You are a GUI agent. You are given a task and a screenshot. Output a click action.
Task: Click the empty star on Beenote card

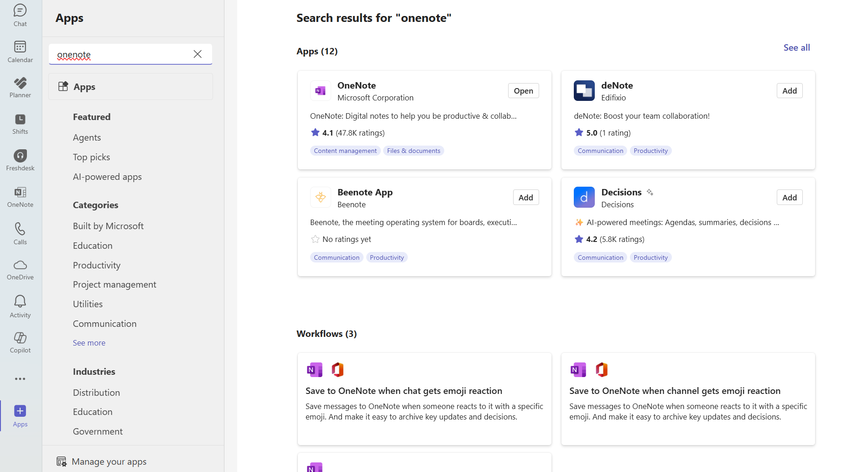315,239
